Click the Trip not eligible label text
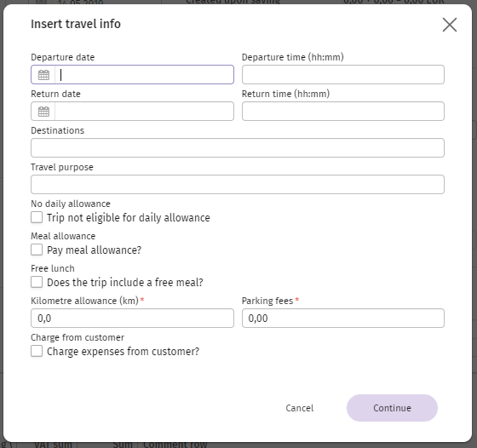477x448 pixels. 129,218
